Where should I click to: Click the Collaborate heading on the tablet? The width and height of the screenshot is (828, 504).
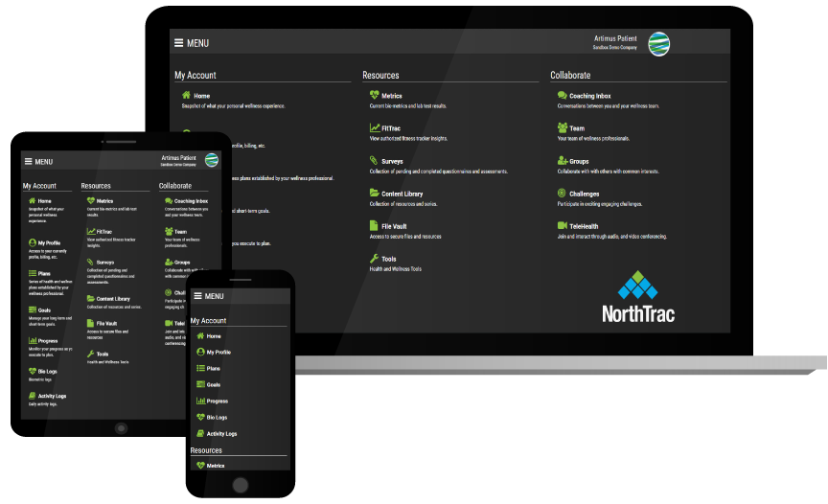[175, 186]
